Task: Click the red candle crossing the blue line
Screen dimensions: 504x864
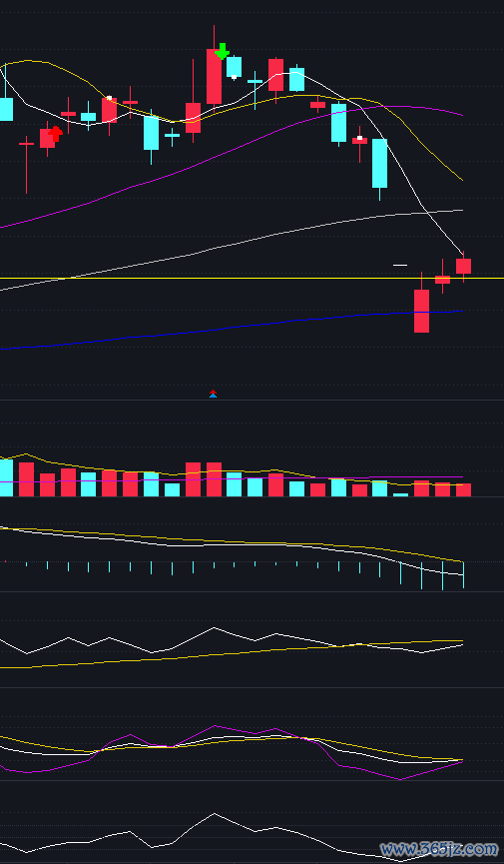Action: (x=421, y=311)
